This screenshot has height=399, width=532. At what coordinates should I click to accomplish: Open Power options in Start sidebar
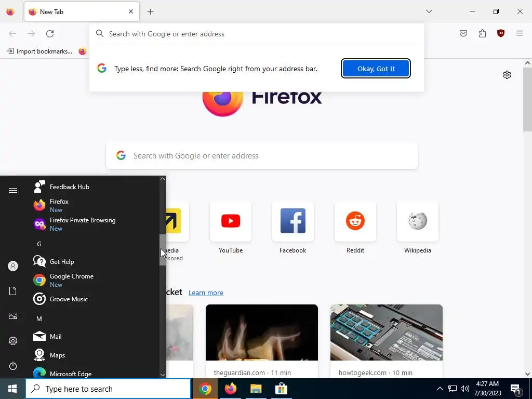(x=13, y=366)
